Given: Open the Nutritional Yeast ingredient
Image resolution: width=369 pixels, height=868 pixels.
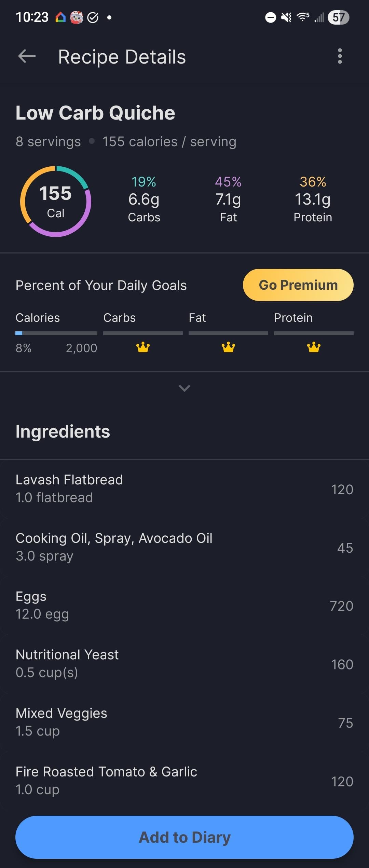Looking at the screenshot, I should click(184, 664).
